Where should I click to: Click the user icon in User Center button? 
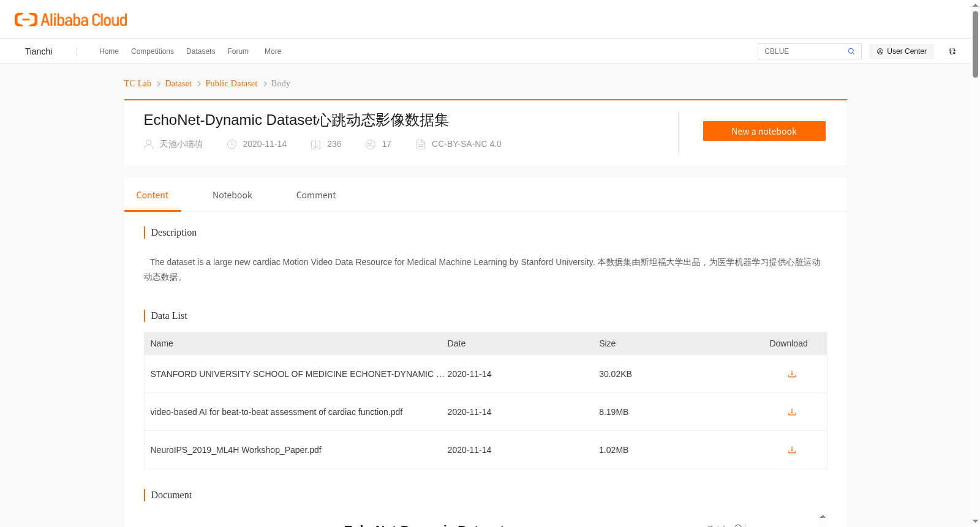(x=880, y=51)
